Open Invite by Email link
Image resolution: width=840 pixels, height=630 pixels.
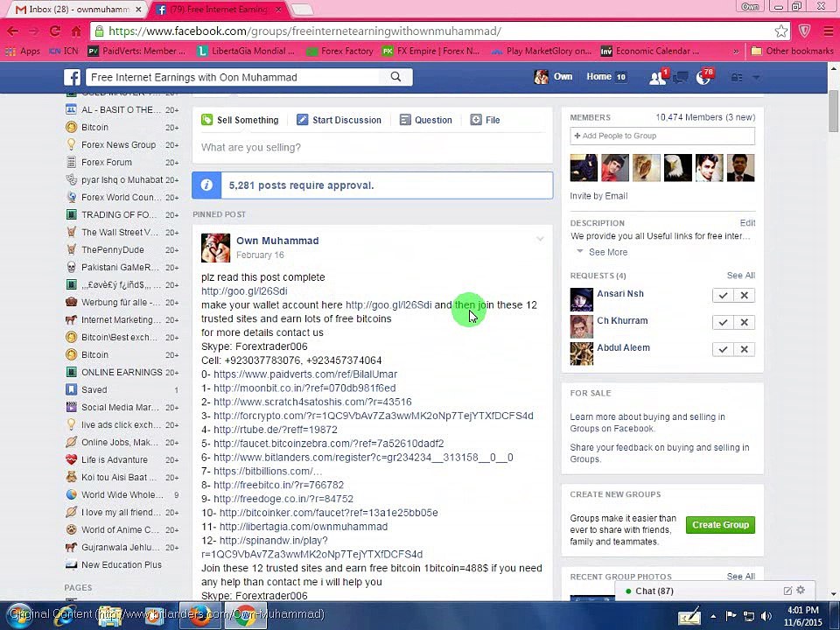coord(598,196)
